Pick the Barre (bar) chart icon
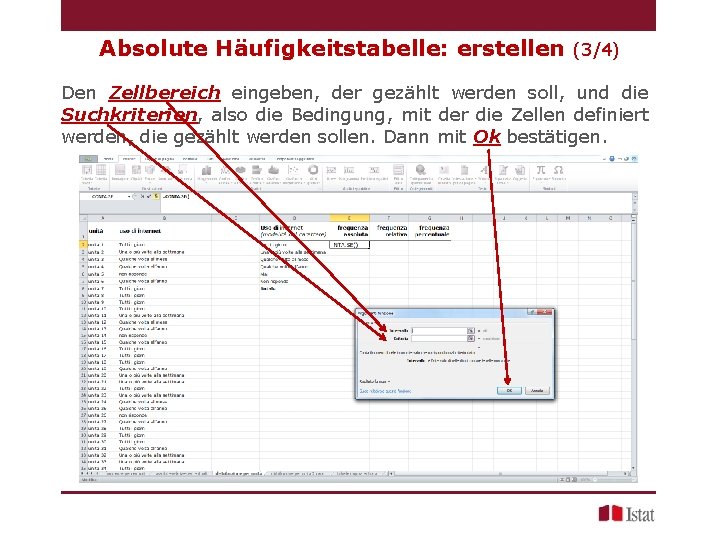720x540 pixels. coord(257,170)
